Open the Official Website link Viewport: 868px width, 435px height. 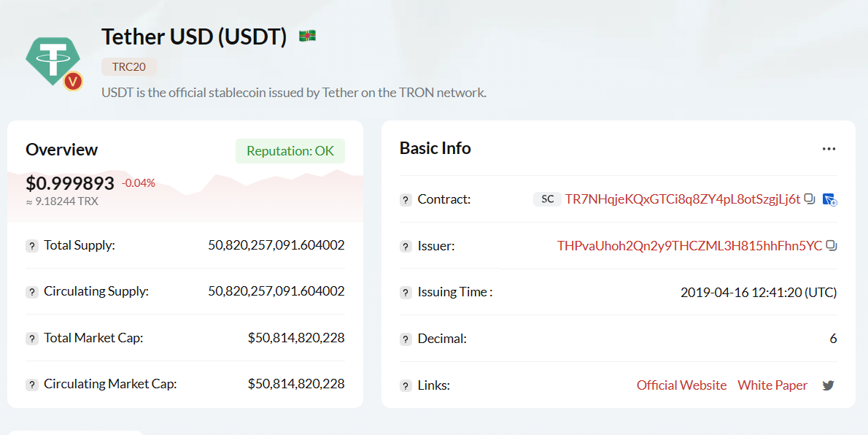(x=681, y=385)
